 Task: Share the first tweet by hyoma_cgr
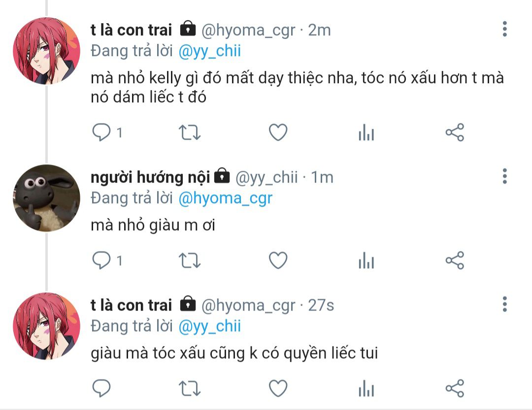click(455, 132)
